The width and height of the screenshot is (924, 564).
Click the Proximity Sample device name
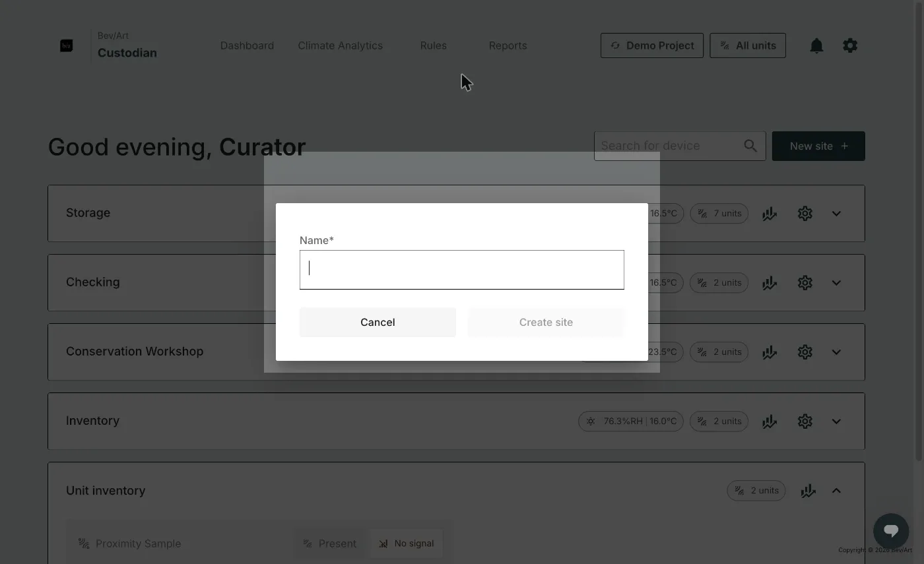(x=138, y=544)
